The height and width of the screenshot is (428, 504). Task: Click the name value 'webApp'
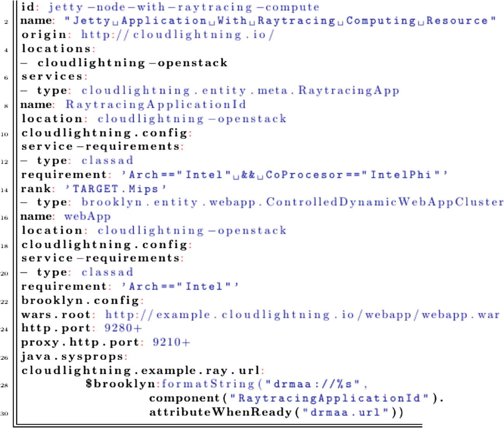[88, 217]
